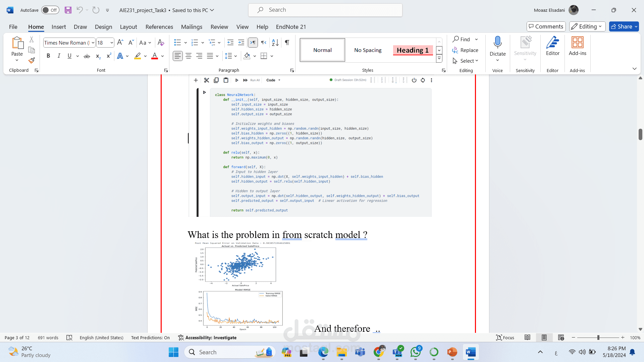Screen dimensions: 644x362
Task: Click the strikethrough text icon
Action: tap(87, 56)
